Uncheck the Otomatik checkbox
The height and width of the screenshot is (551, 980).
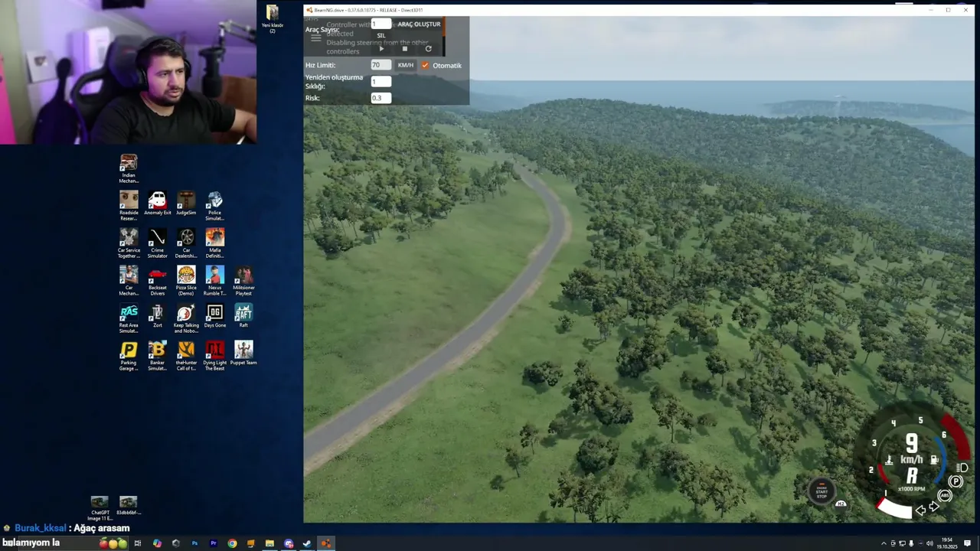[x=425, y=65]
